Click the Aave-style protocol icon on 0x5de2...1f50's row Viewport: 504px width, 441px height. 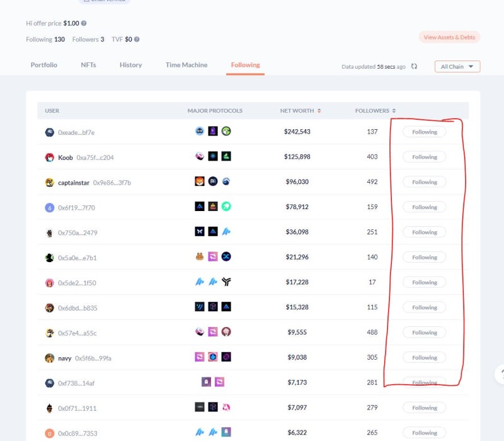pos(200,282)
